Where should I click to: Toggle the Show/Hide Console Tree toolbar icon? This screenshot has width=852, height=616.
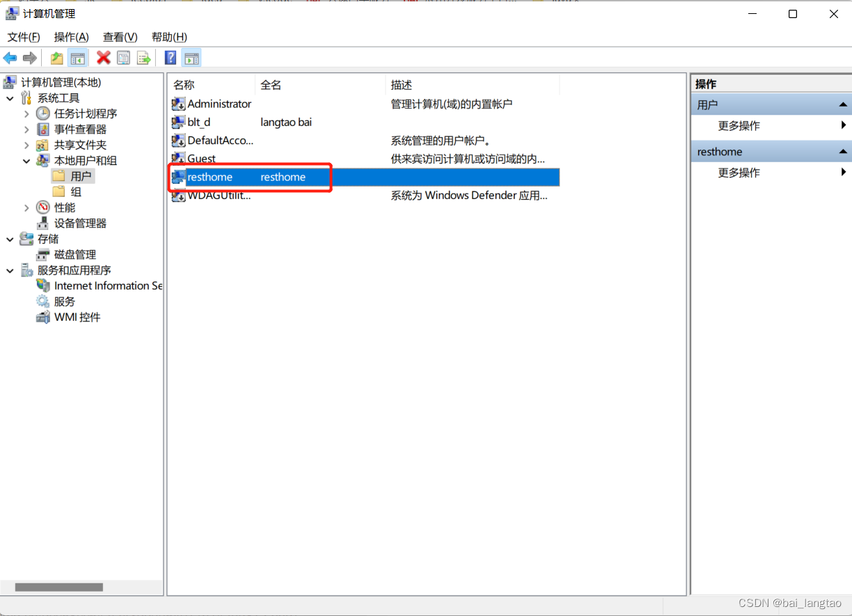[78, 58]
